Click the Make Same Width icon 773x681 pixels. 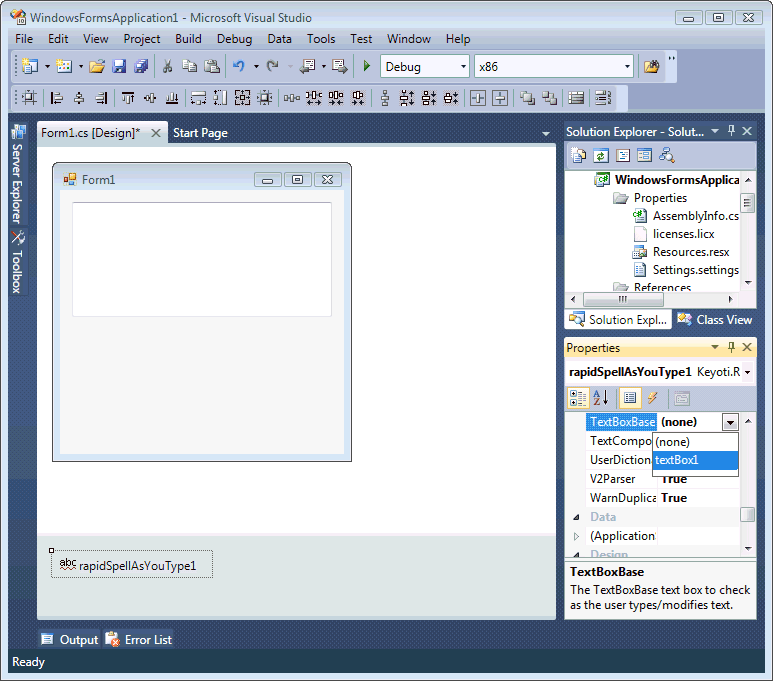tap(198, 98)
